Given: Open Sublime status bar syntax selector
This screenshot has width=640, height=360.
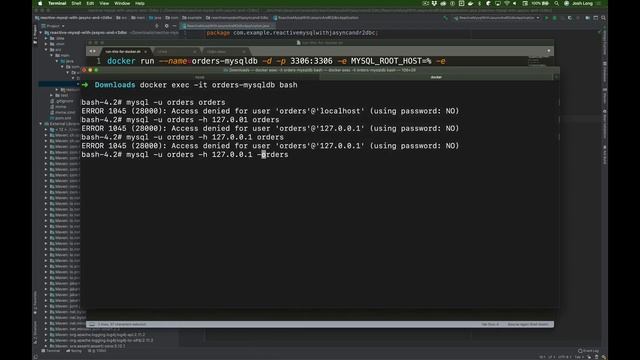Looking at the screenshot, I should click(528, 324).
